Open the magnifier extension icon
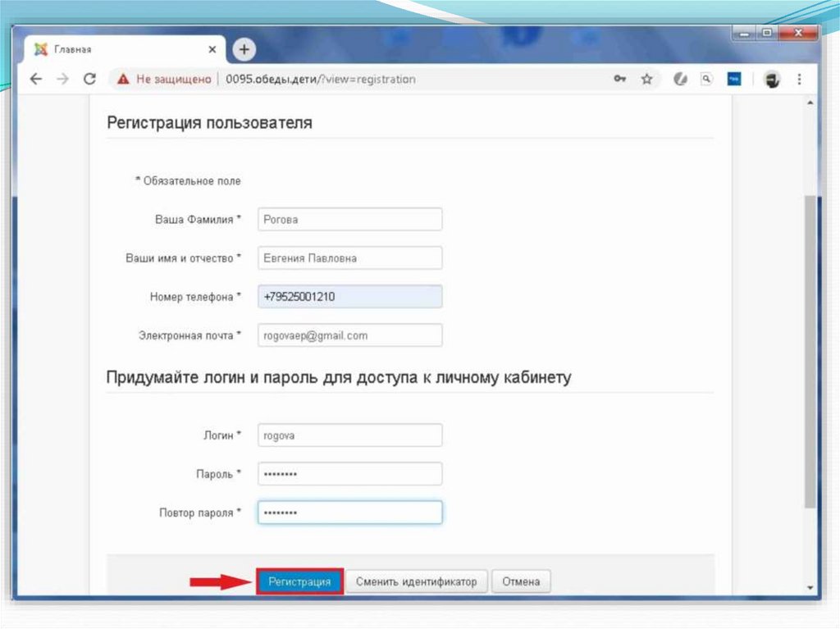Screen dimensions: 840x629 point(706,80)
